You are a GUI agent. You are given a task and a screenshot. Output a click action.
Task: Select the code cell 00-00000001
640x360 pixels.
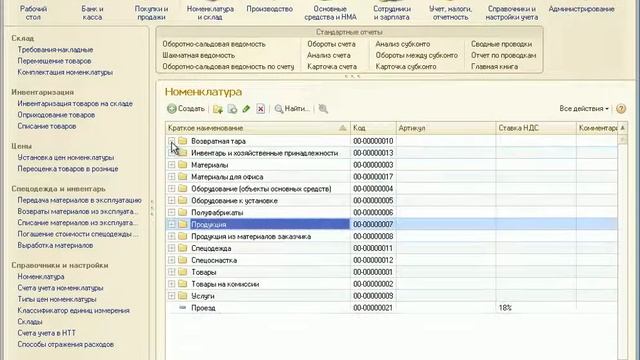coord(373,272)
